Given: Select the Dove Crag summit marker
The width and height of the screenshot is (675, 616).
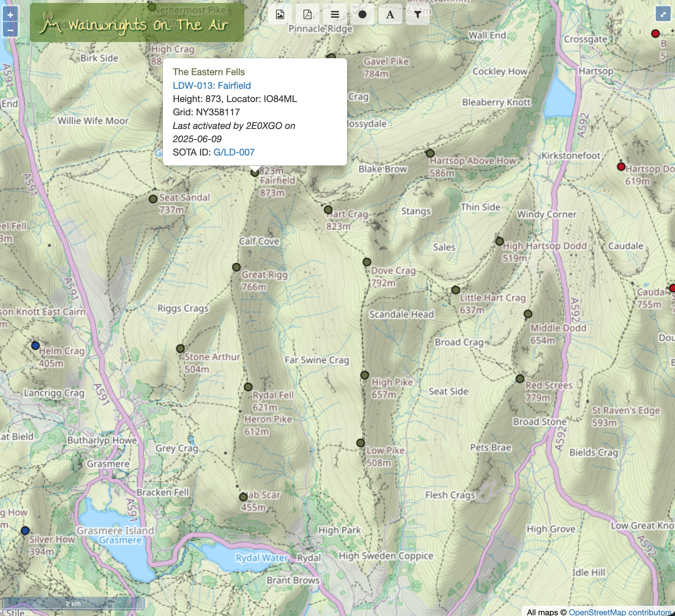Looking at the screenshot, I should (x=367, y=262).
